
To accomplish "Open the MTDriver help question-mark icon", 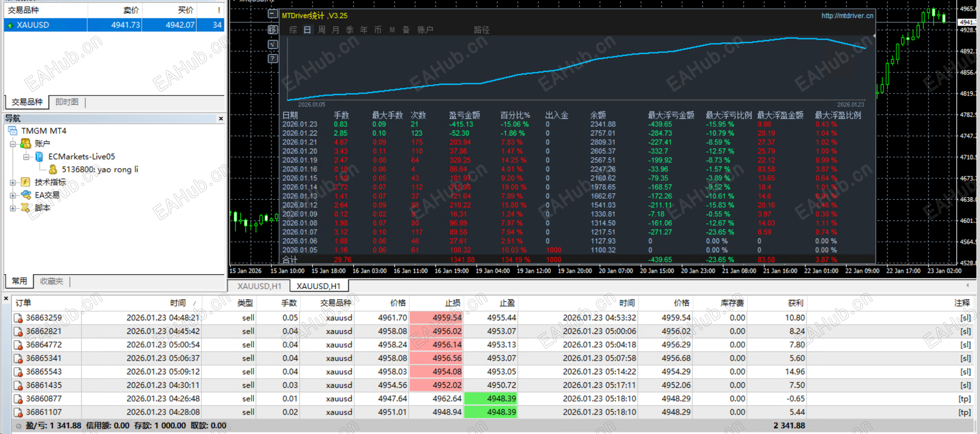I will click(273, 59).
